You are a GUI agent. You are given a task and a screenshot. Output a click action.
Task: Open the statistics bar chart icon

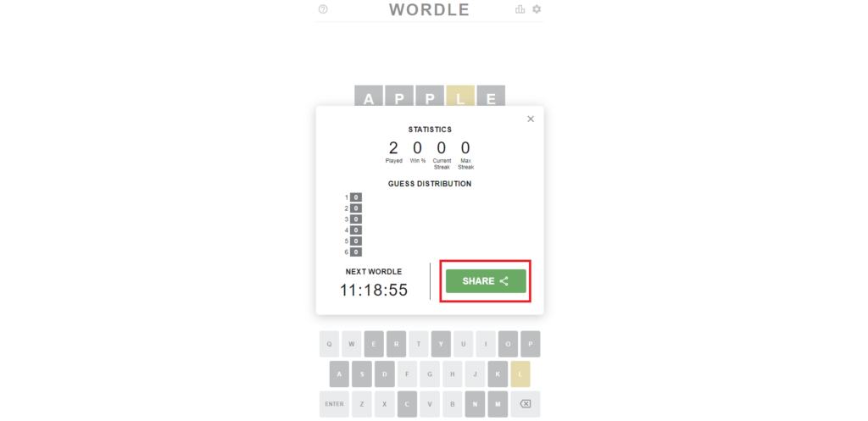pyautogui.click(x=520, y=9)
